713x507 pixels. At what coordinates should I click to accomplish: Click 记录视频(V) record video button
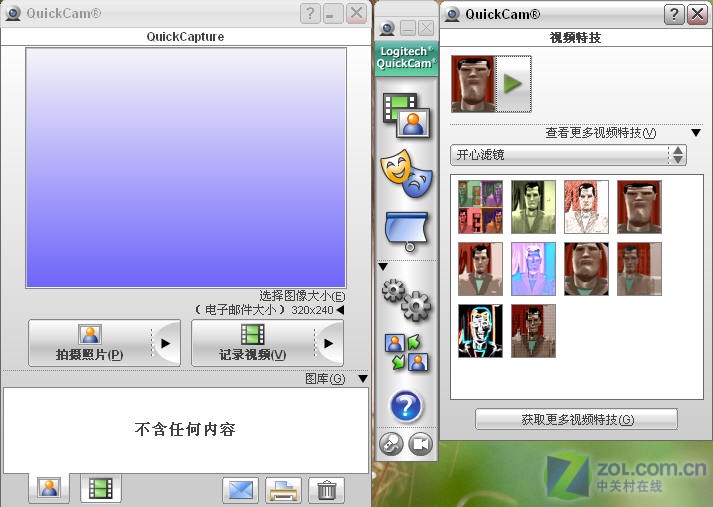[x=252, y=343]
